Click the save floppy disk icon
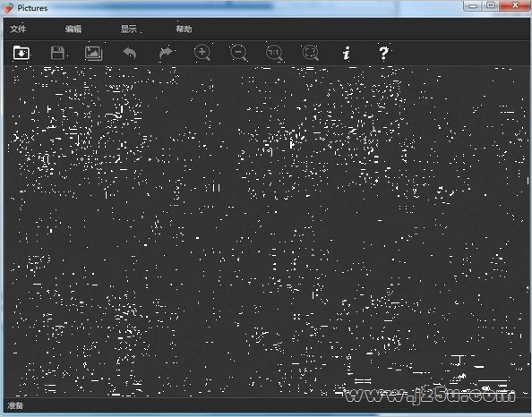The image size is (532, 417). pos(57,53)
